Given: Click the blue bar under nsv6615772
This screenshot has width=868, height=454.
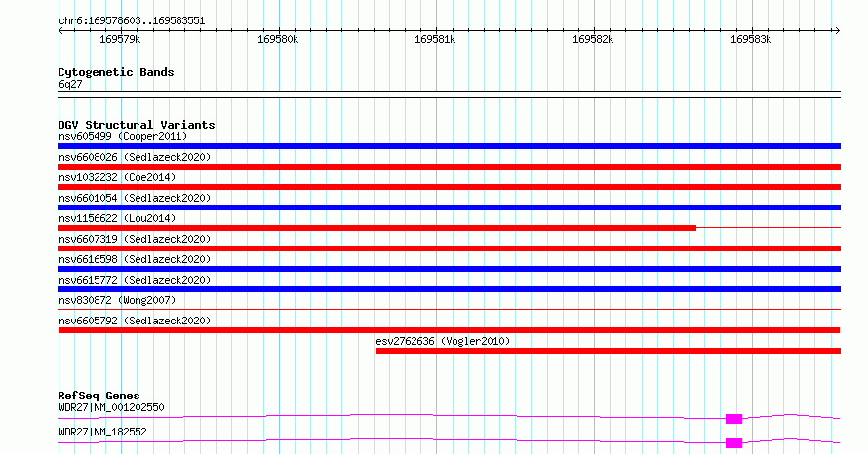Looking at the screenshot, I should (x=449, y=289).
